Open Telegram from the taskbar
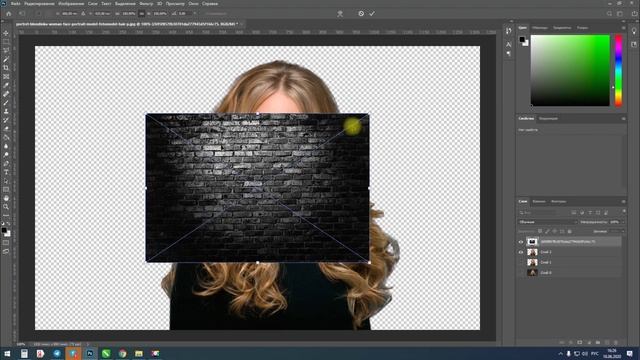The image size is (640, 360). coord(57,353)
